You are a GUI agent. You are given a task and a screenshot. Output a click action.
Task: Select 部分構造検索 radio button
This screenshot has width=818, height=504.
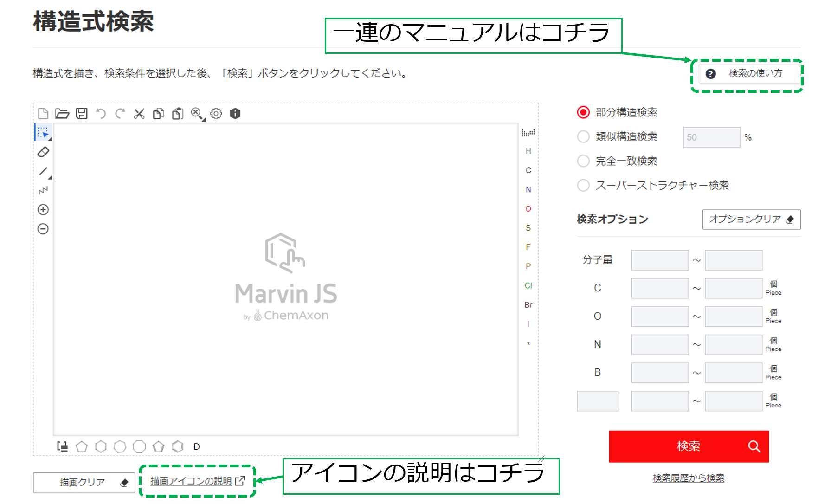pos(583,112)
